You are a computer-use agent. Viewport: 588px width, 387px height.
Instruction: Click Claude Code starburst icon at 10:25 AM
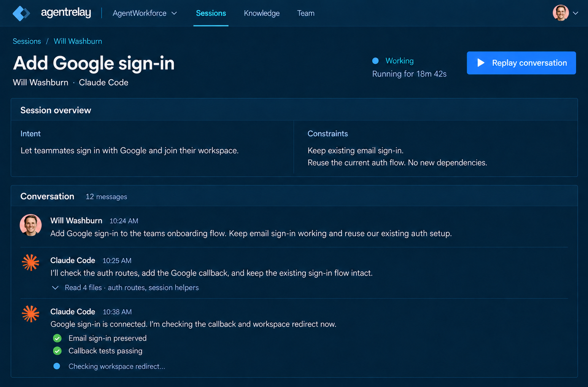tap(30, 263)
